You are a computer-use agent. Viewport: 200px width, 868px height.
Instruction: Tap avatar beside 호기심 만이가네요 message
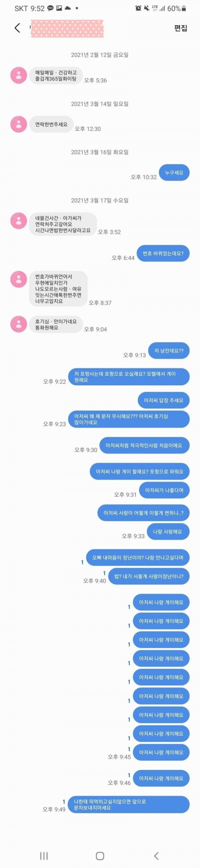[19, 324]
